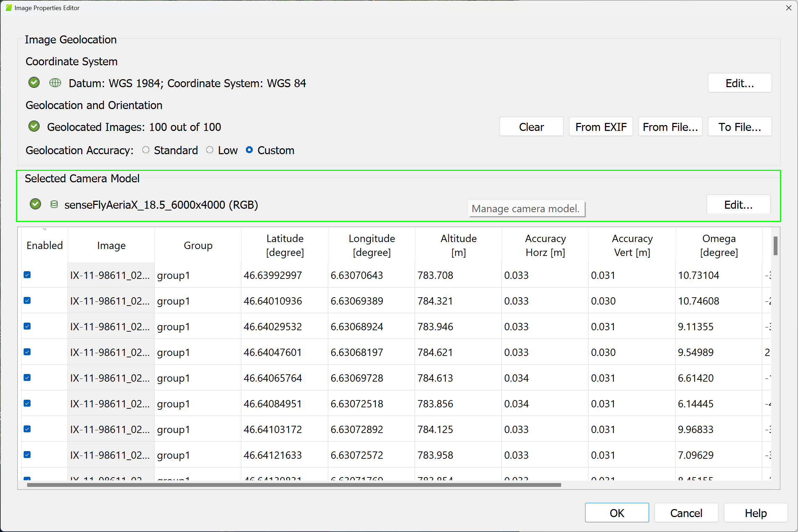The height and width of the screenshot is (532, 798).
Task: Click the green check beside Coordinate System datum
Action: click(x=34, y=83)
